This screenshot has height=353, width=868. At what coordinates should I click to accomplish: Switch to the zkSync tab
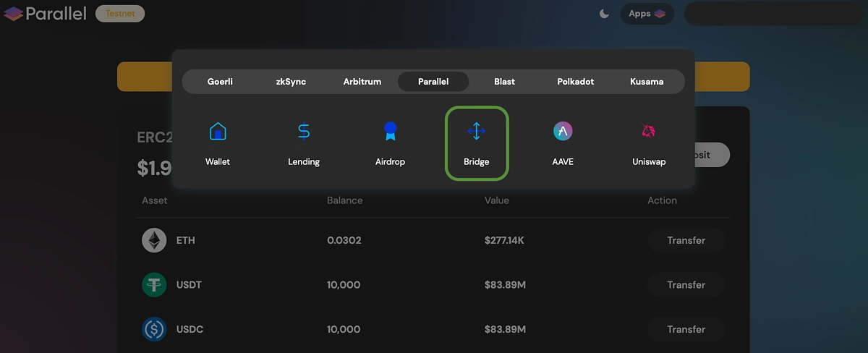click(x=291, y=82)
